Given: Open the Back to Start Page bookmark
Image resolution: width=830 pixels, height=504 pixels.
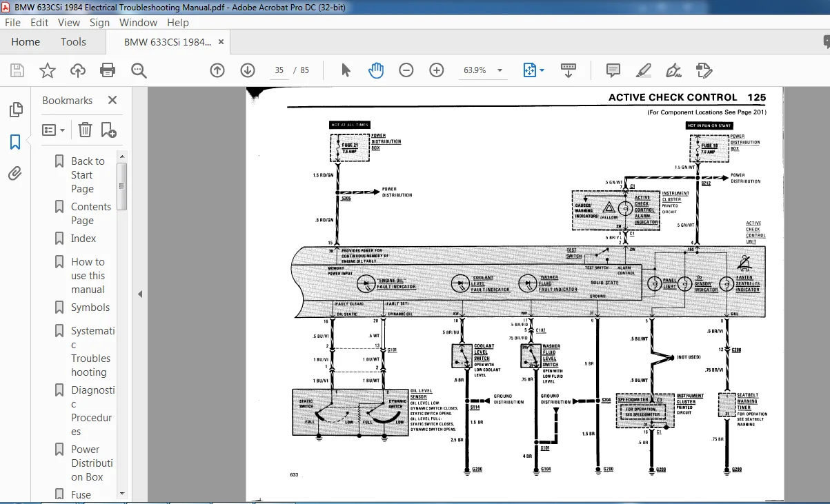Looking at the screenshot, I should pos(88,175).
